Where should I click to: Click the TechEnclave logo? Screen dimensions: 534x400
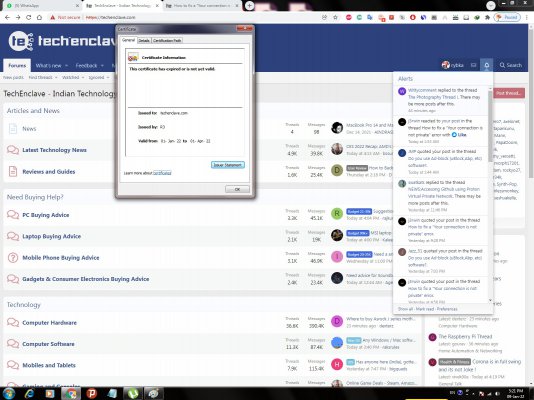[61, 41]
